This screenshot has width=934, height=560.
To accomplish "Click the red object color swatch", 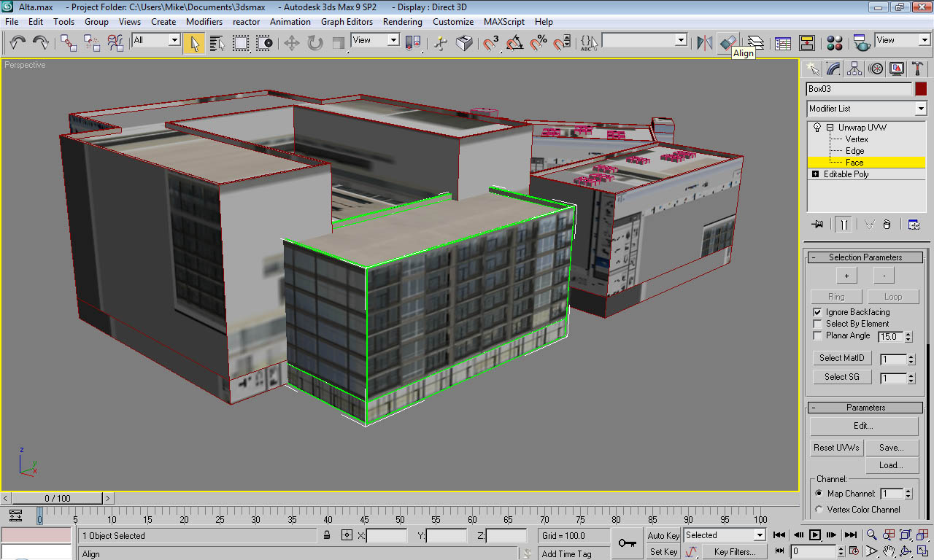I will coord(920,89).
